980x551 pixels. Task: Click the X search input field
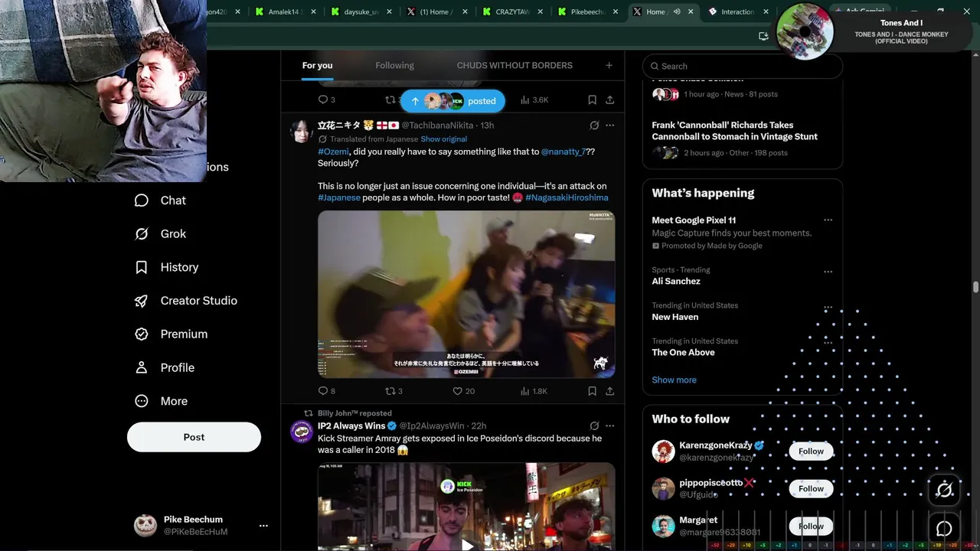pos(743,66)
